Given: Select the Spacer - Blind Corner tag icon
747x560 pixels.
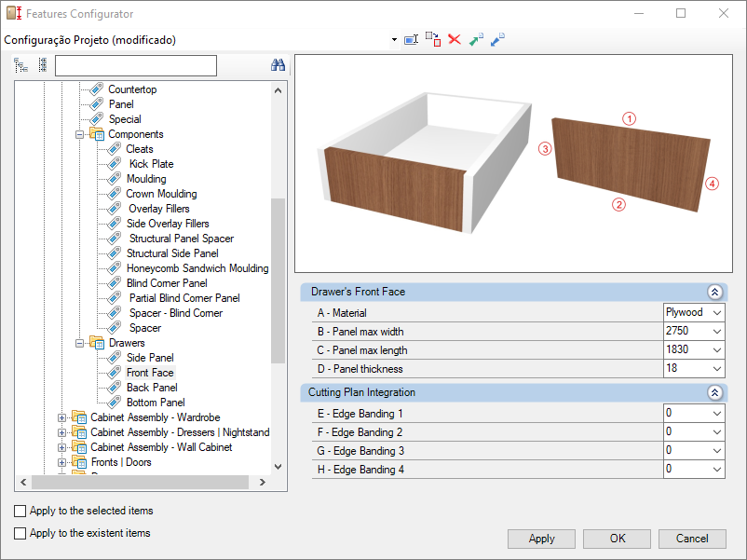Looking at the screenshot, I should pyautogui.click(x=115, y=313).
